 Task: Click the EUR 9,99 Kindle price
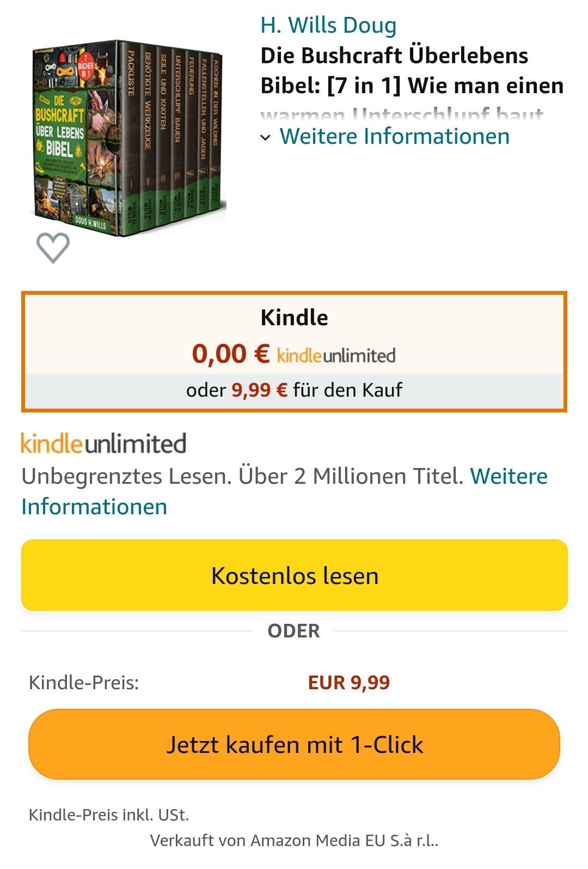click(x=349, y=682)
